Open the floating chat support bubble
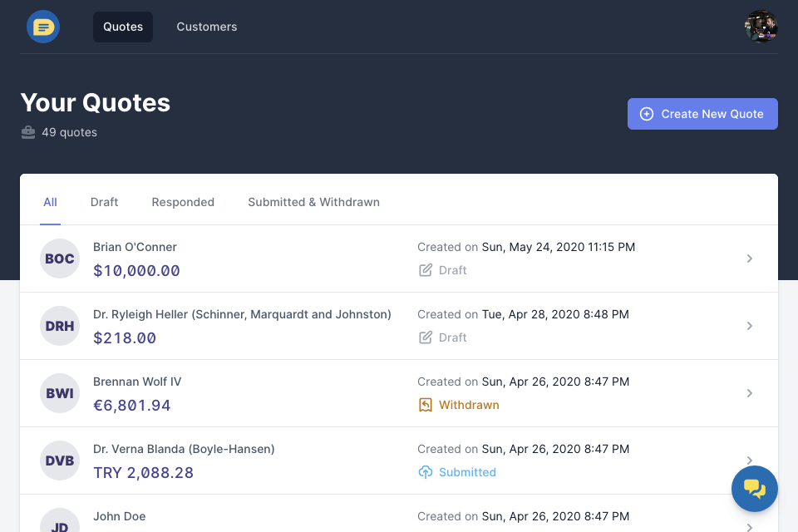798x532 pixels. pos(754,489)
